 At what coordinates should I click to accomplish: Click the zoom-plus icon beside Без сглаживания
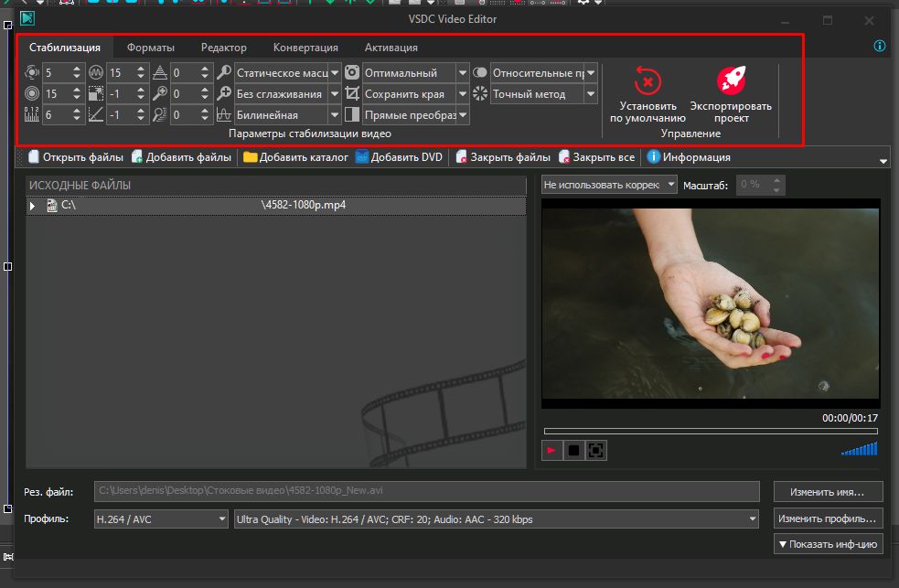click(x=223, y=93)
